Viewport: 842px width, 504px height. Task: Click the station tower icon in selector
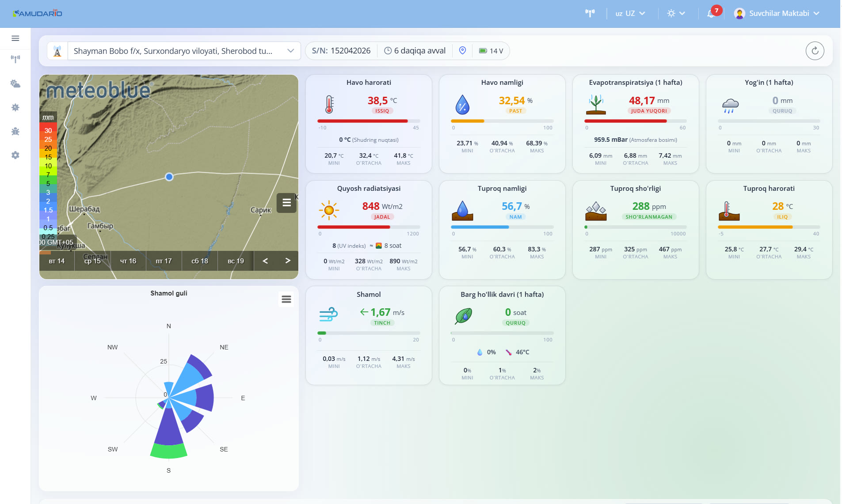57,51
